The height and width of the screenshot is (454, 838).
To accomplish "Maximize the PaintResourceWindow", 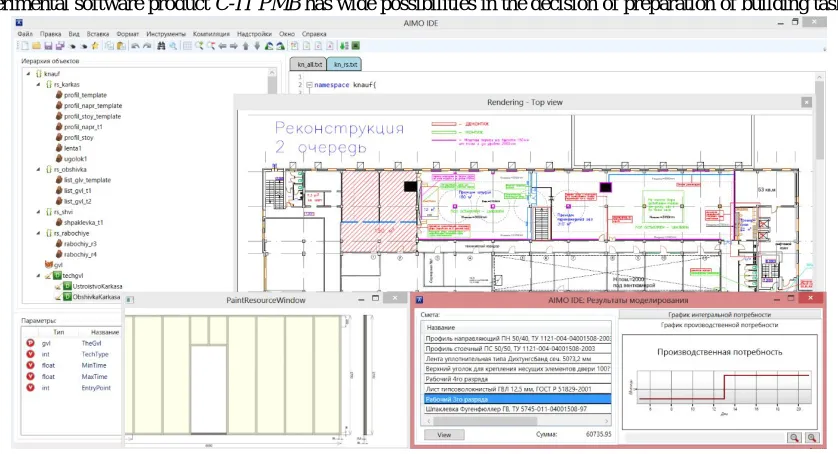I will 376,298.
